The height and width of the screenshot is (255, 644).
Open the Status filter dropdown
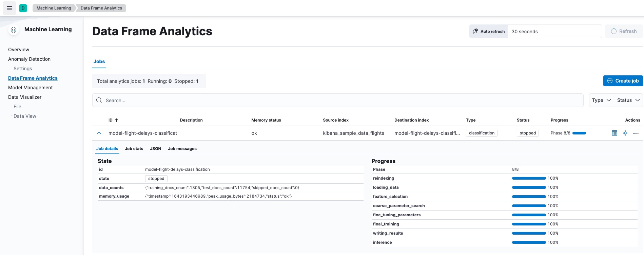click(x=628, y=100)
